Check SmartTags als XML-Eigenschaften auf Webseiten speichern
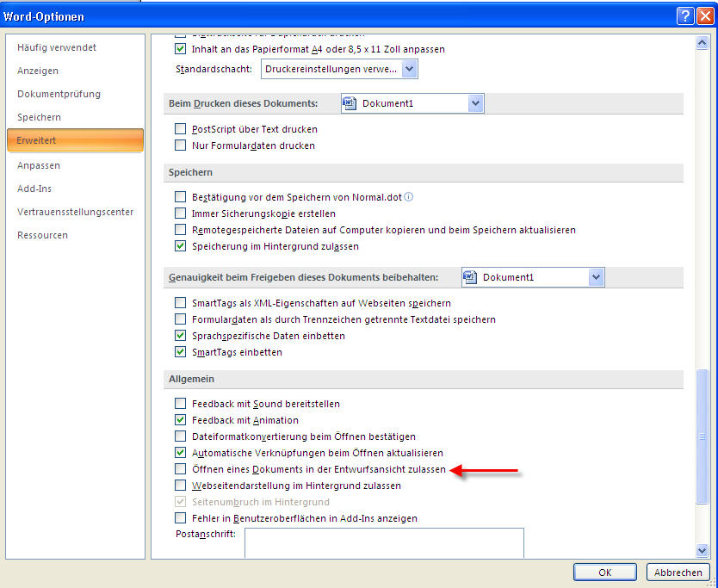 181,303
